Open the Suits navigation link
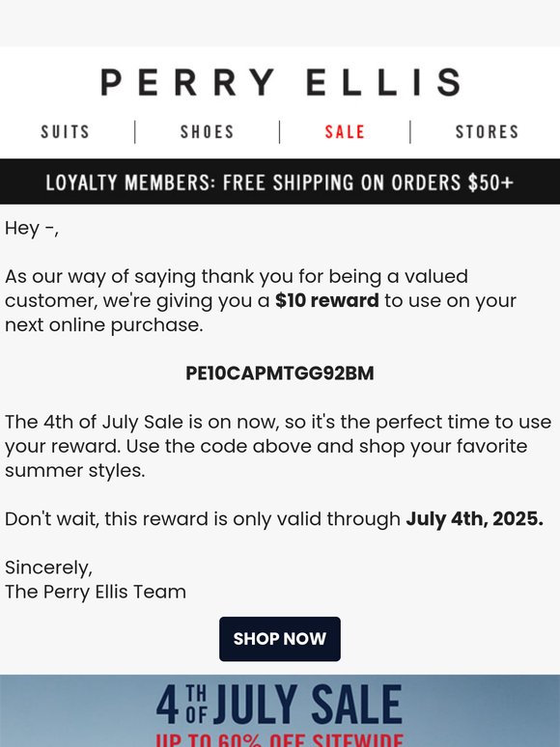This screenshot has height=747, width=560. [x=66, y=132]
